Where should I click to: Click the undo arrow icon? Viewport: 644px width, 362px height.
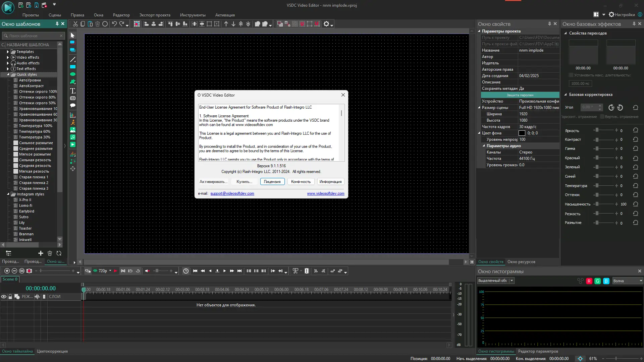coord(114,24)
